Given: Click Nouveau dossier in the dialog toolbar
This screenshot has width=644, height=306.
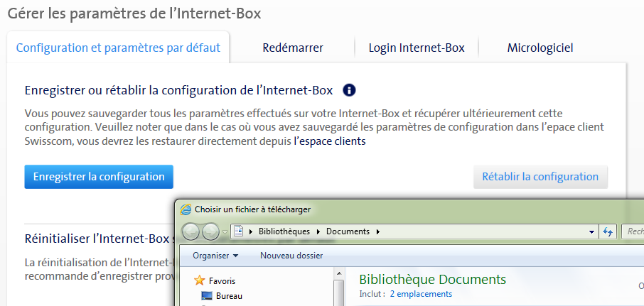Looking at the screenshot, I should pyautogui.click(x=291, y=256).
